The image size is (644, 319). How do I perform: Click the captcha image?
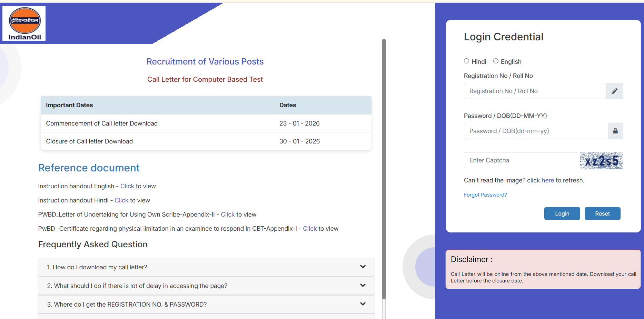click(601, 161)
